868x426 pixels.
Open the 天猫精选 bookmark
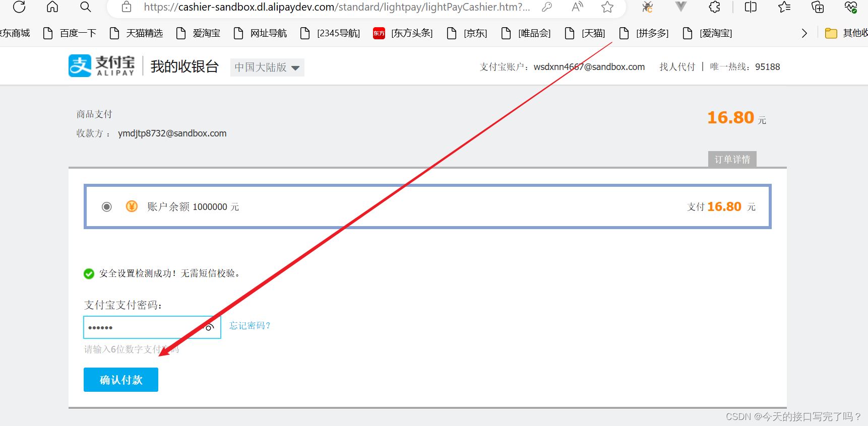[x=136, y=33]
